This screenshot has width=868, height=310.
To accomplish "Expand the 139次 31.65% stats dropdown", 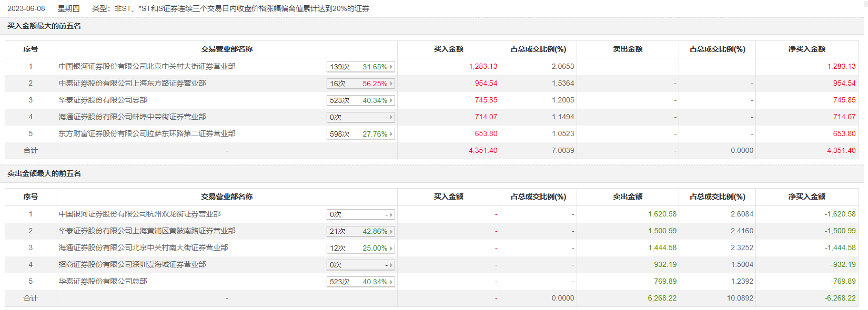I will point(360,67).
